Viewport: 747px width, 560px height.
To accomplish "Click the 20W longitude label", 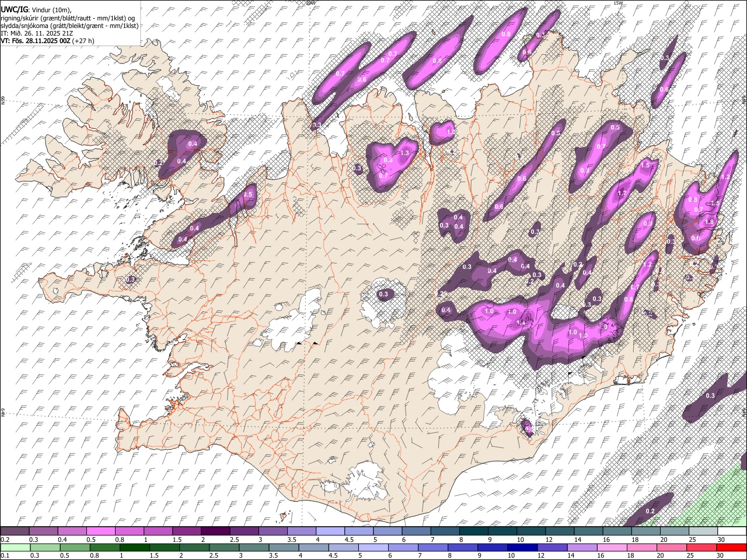I will coord(310,3).
